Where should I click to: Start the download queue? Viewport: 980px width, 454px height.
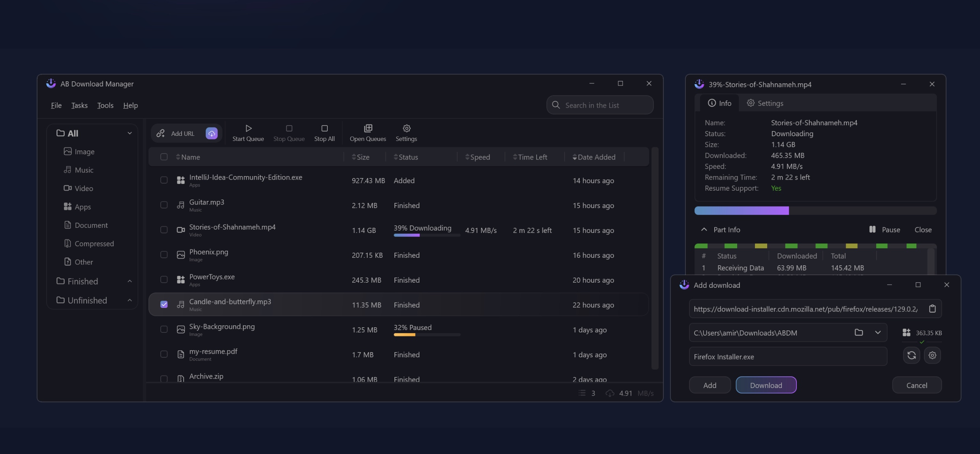248,133
